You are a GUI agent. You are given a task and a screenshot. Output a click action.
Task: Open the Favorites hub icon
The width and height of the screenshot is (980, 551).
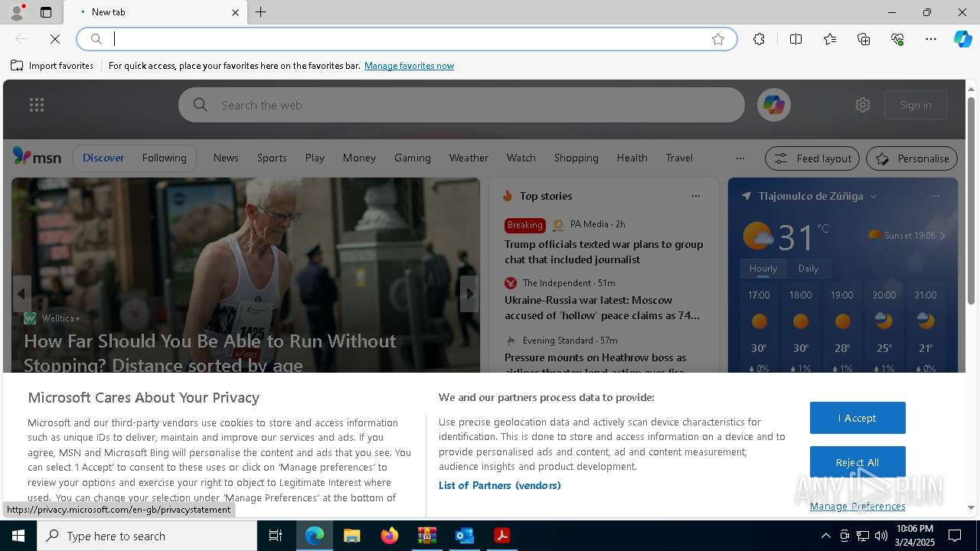830,39
